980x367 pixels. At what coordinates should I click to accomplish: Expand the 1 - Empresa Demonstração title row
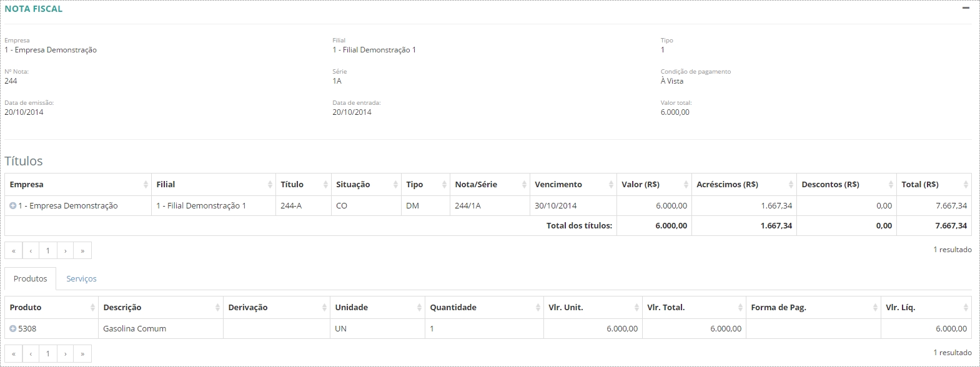13,206
